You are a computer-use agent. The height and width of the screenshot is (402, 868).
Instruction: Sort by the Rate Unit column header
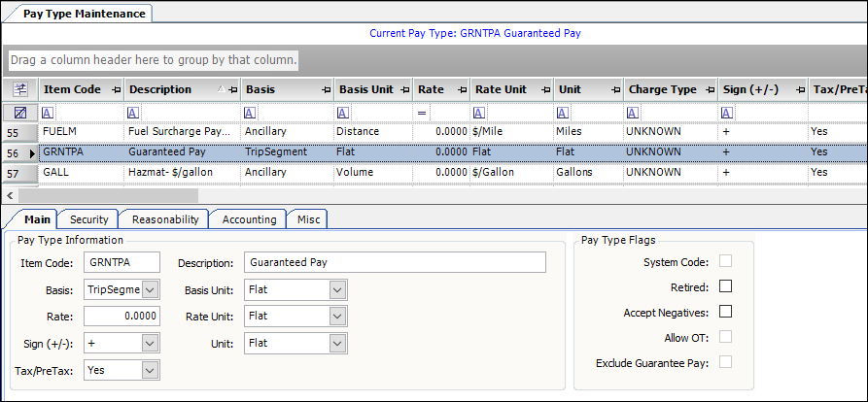(x=501, y=89)
